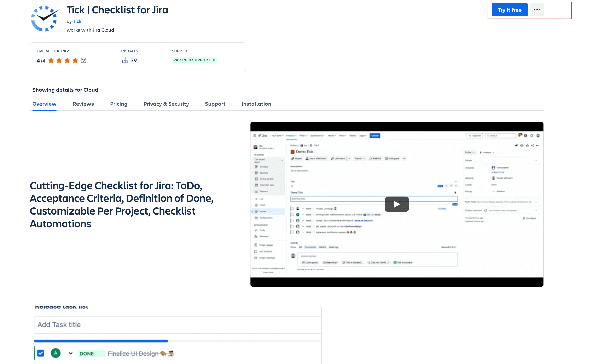Open the Installation tab
The width and height of the screenshot is (596, 364).
click(x=256, y=104)
